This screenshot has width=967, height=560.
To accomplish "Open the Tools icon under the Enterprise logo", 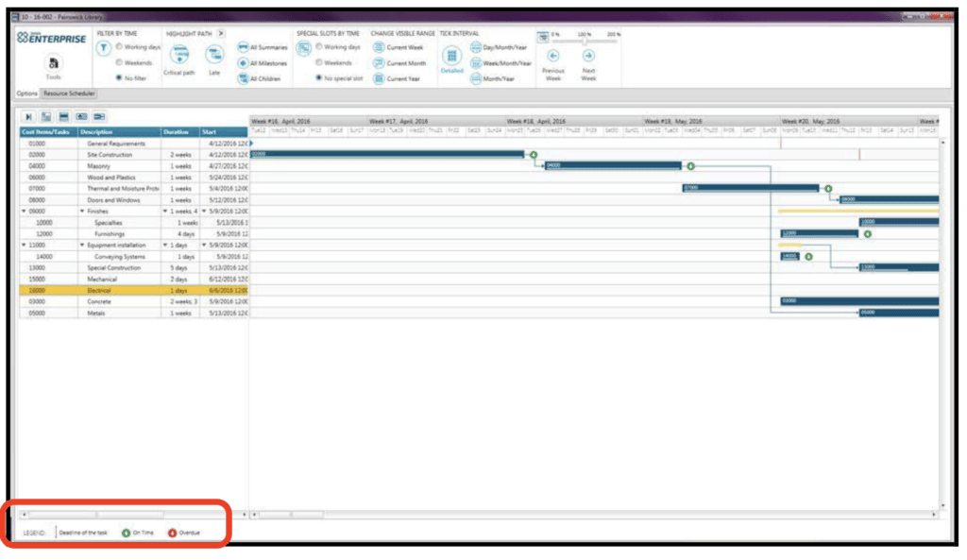I will point(53,63).
